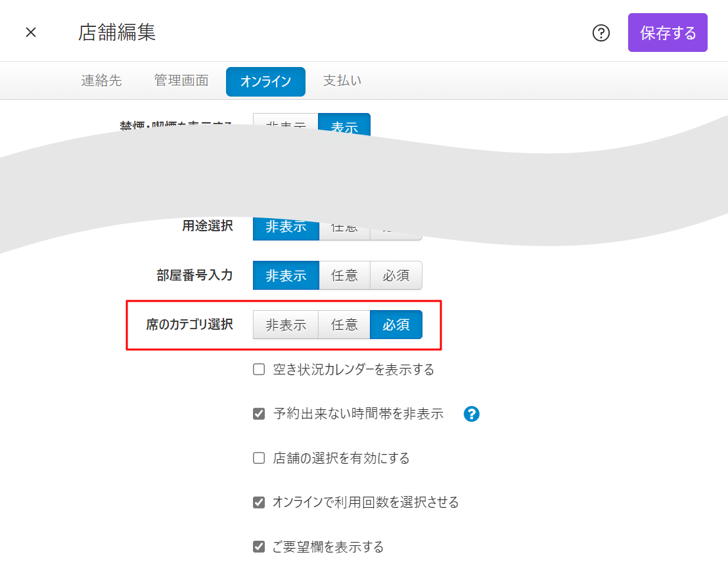Set 席のカテゴリ選択 to 非表示
The height and width of the screenshot is (567, 728).
coord(286,325)
